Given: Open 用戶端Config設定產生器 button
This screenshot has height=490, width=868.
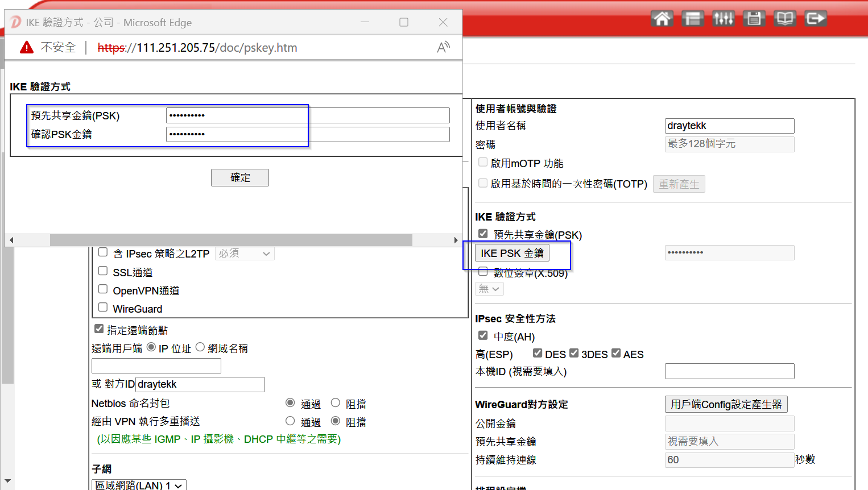Looking at the screenshot, I should [x=726, y=404].
